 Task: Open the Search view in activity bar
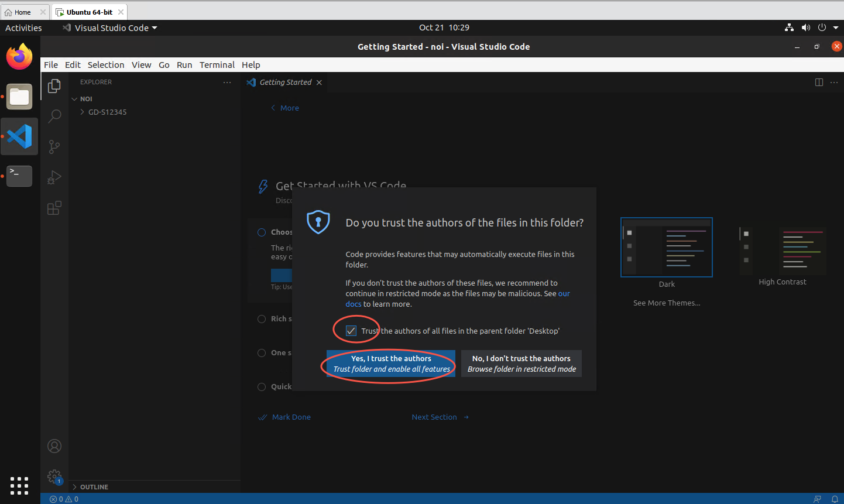coord(54,116)
